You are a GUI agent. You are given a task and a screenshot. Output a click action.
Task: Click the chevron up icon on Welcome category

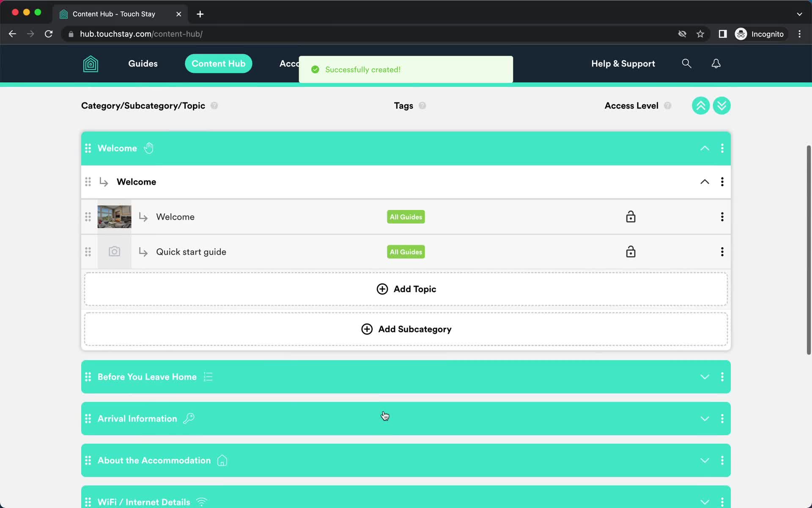tap(705, 148)
